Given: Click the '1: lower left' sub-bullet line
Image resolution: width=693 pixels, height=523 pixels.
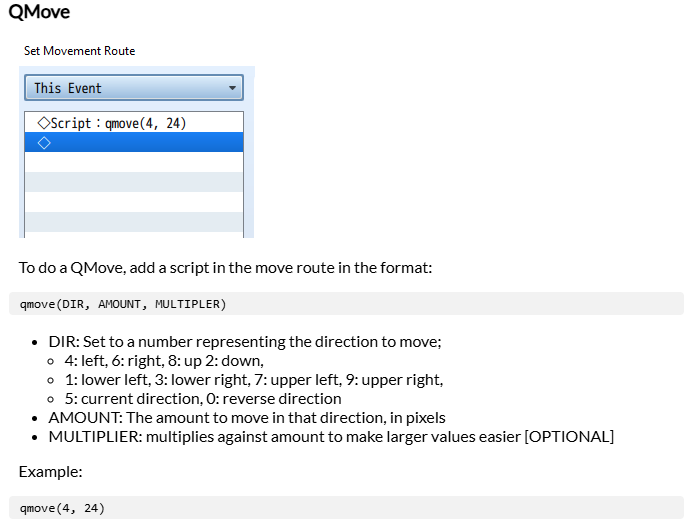Looking at the screenshot, I should 254,380.
